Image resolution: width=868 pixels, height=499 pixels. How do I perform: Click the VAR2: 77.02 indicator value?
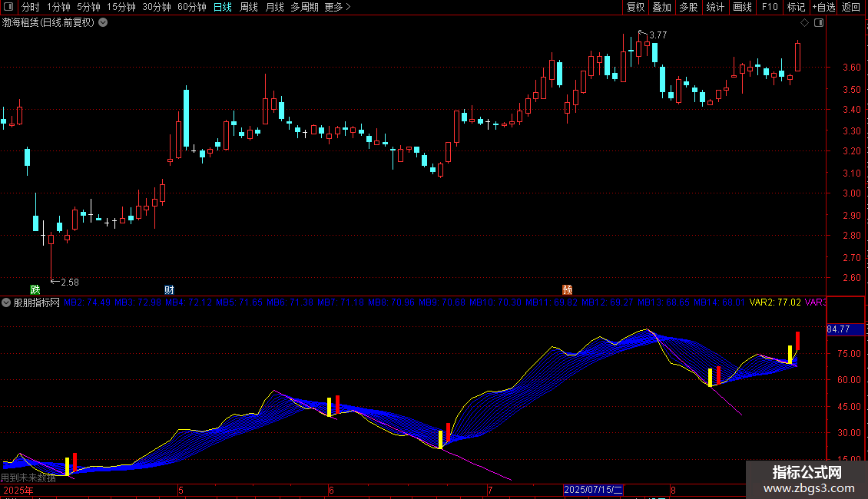(775, 302)
